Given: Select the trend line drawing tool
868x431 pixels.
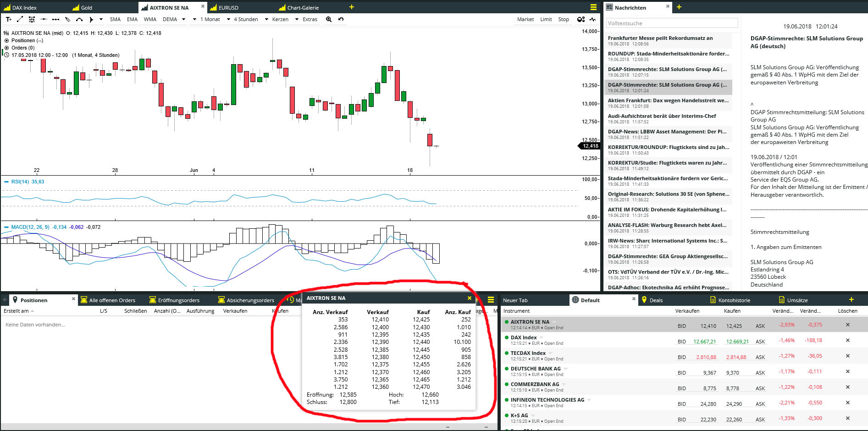Looking at the screenshot, I should click(20, 19).
